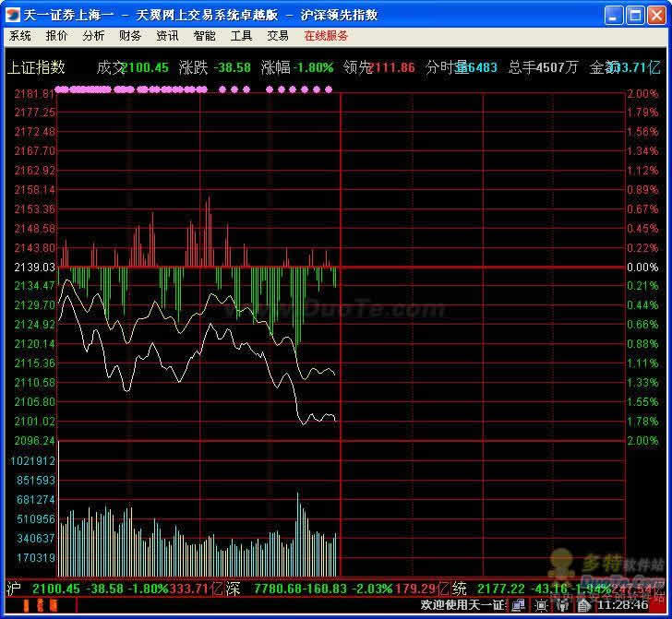The image size is (672, 619).
Task: Click the 0.00% right axis label
Action: pos(642,268)
